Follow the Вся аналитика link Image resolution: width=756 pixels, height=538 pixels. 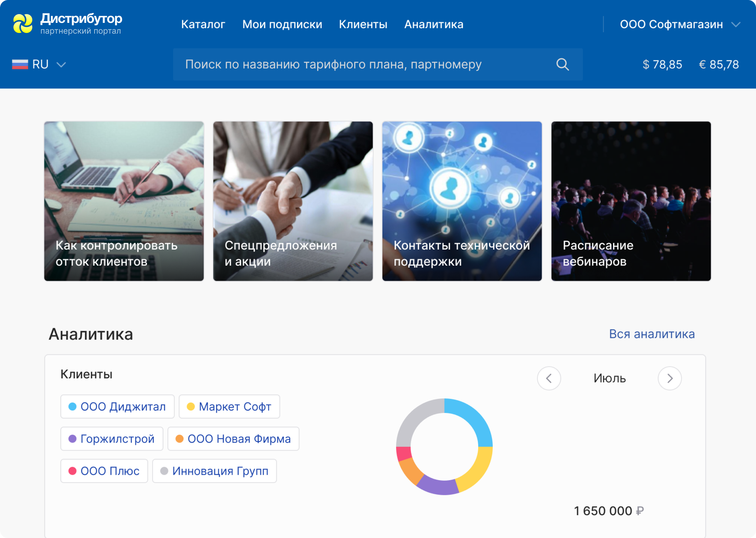pos(653,334)
